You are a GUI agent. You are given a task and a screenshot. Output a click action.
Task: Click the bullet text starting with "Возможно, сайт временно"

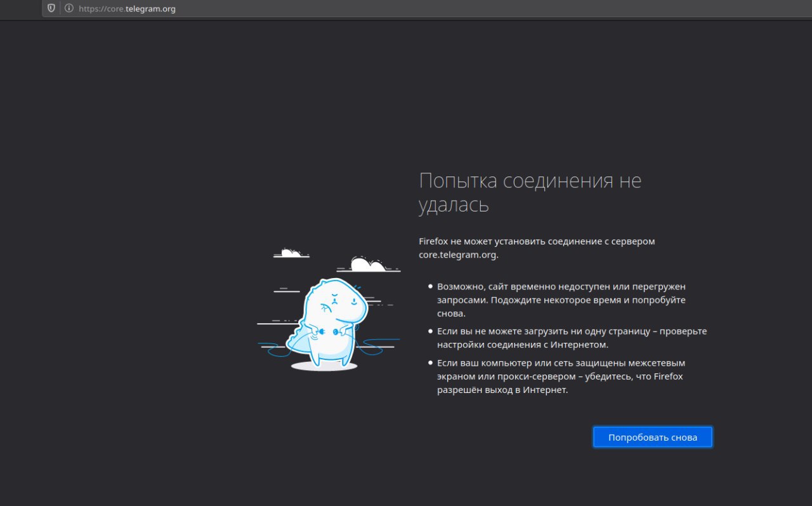(x=561, y=300)
